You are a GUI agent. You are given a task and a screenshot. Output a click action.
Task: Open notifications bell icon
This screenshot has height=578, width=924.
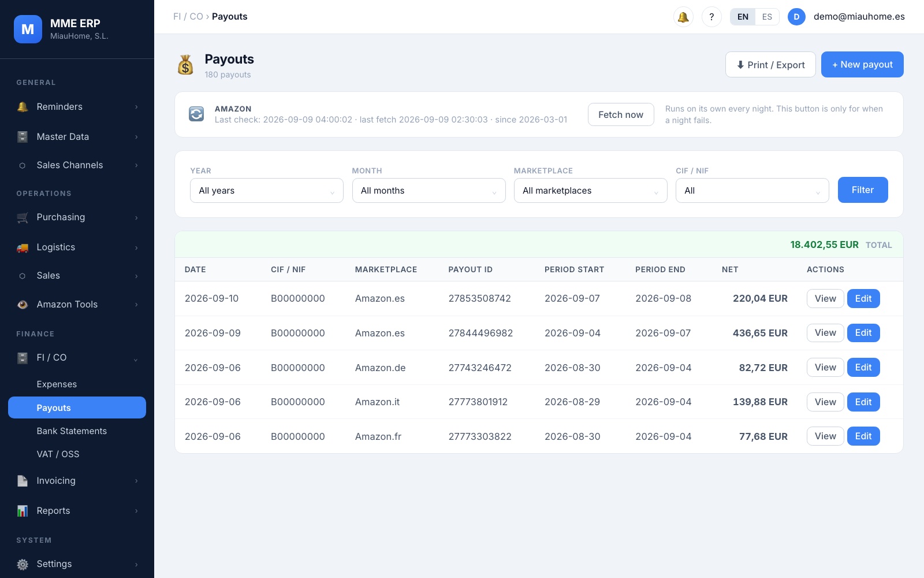point(683,17)
